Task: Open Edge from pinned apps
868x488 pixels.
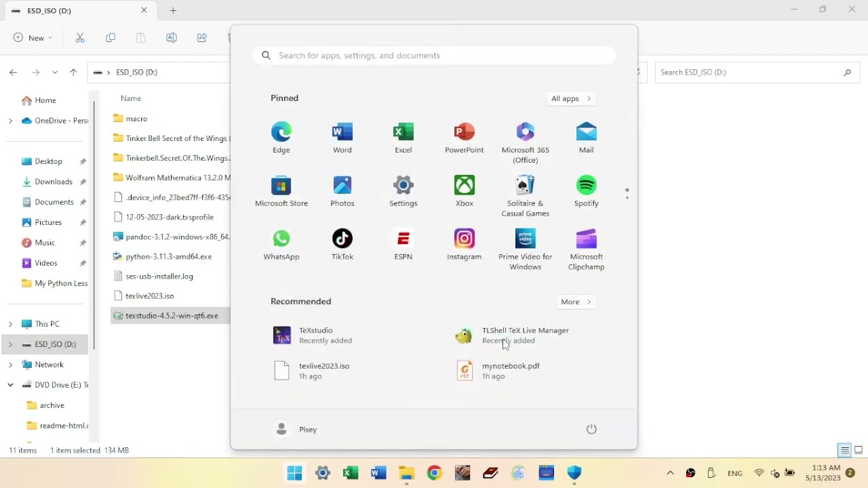Action: pos(281,138)
